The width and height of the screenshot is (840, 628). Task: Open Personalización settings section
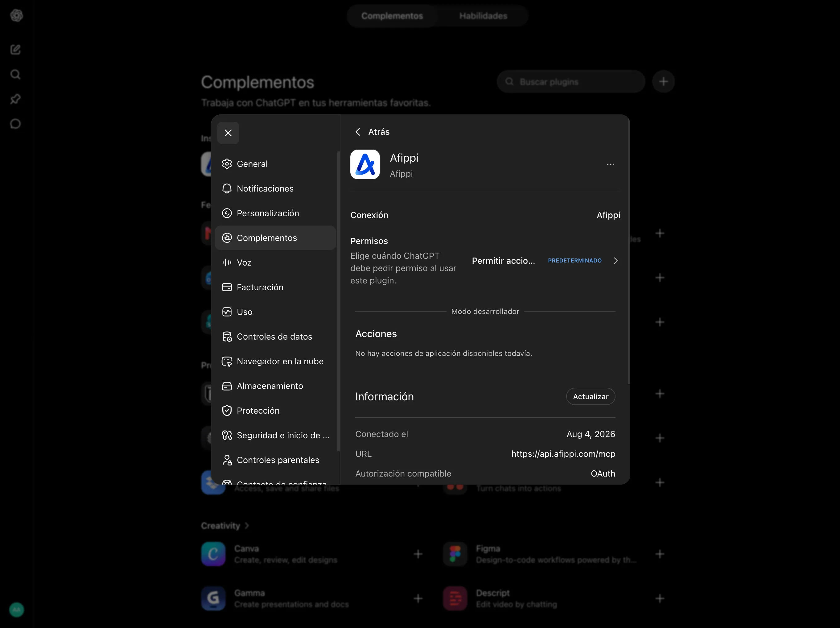[x=275, y=213]
